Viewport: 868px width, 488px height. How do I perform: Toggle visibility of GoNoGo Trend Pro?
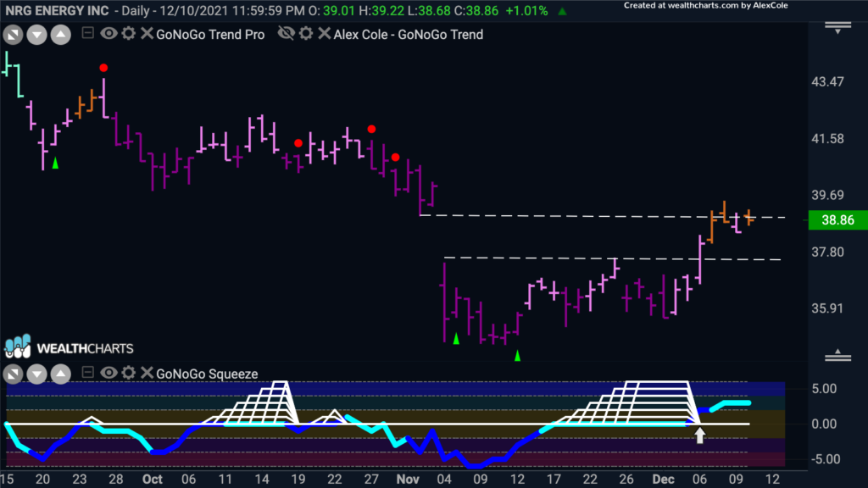click(108, 34)
